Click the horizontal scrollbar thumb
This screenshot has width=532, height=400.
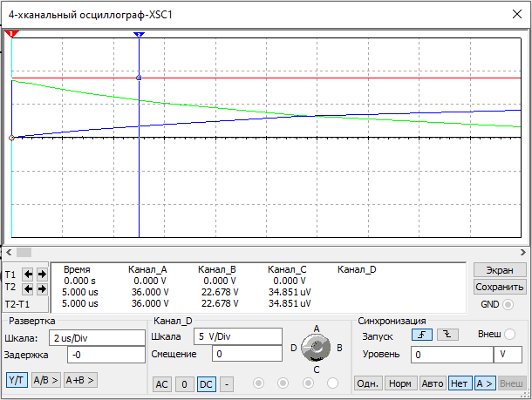click(x=24, y=252)
